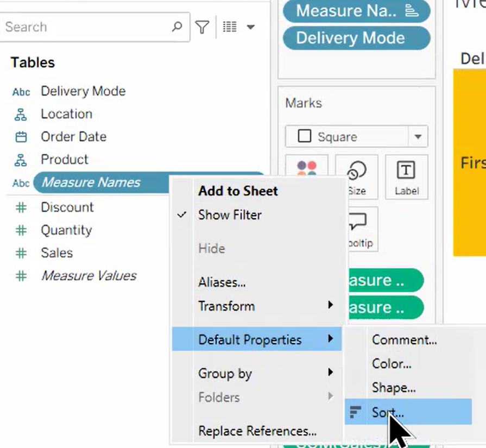486x448 pixels.
Task: Select the Discount measure
Action: (x=67, y=207)
